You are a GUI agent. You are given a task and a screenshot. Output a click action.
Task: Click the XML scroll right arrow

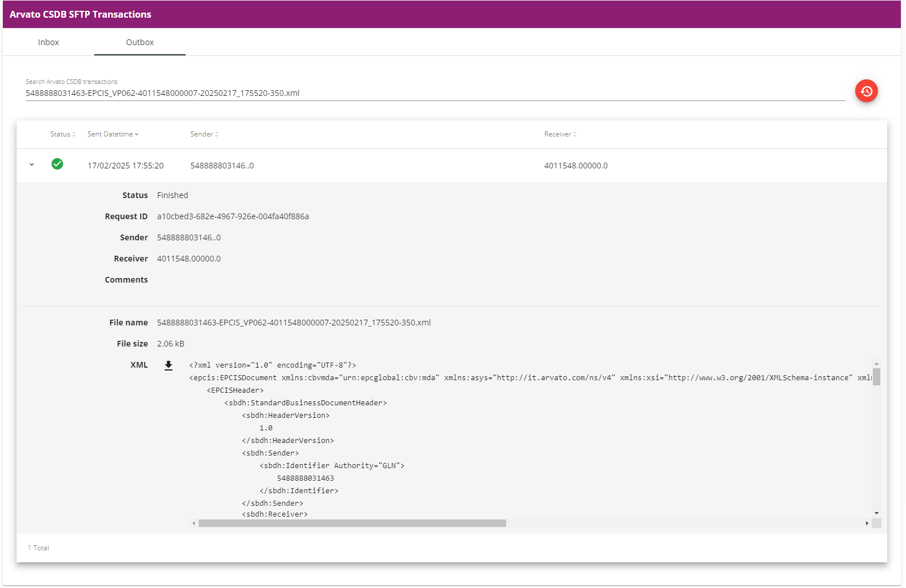point(867,523)
